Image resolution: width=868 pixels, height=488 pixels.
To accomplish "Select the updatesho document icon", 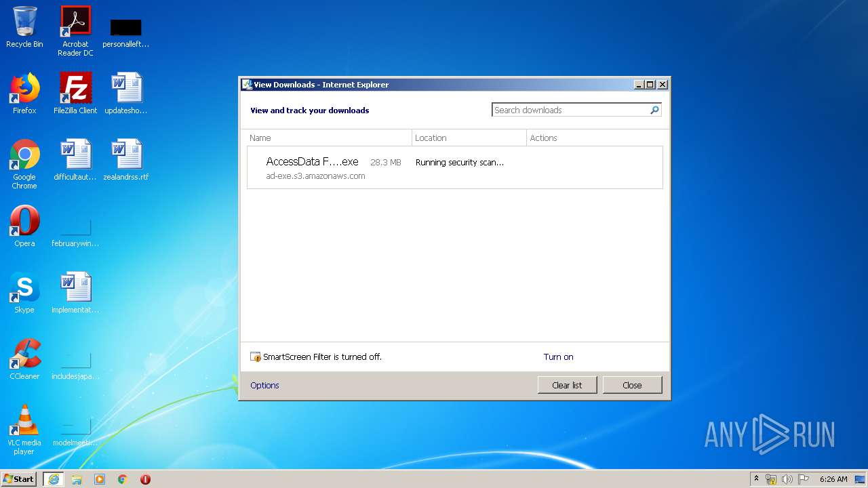I will point(126,94).
